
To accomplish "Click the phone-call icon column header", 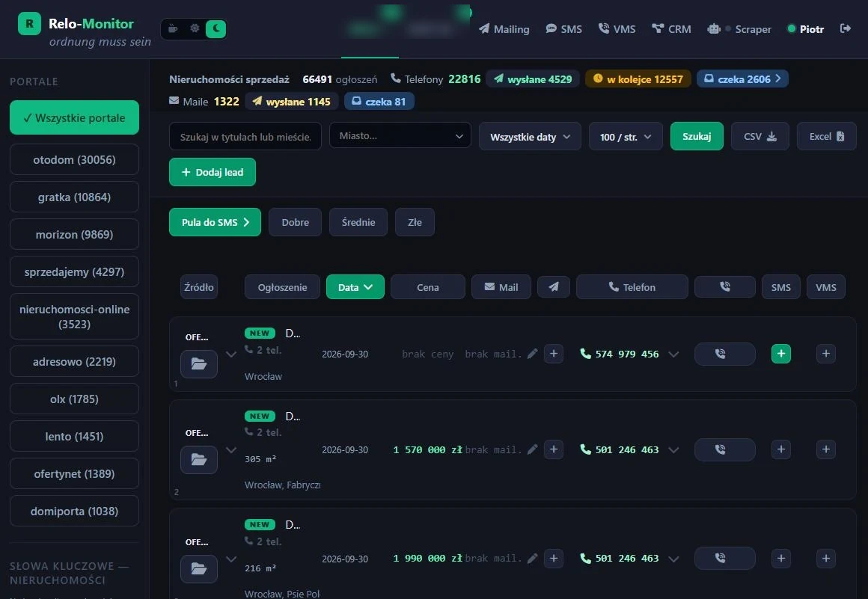I will click(x=725, y=286).
